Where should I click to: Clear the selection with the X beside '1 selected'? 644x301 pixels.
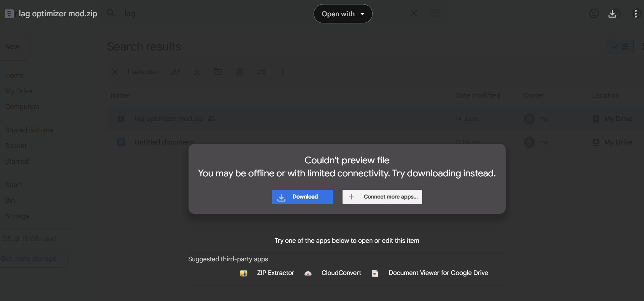point(115,72)
